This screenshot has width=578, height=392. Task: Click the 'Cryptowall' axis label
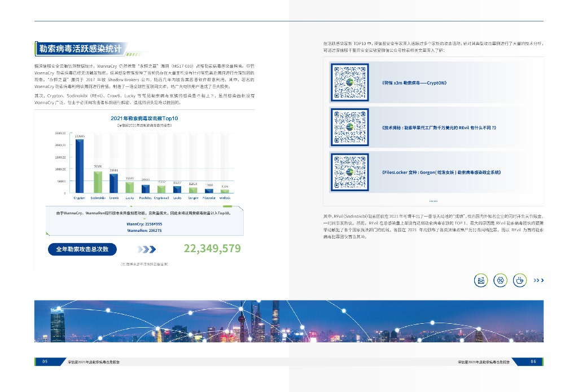tap(161, 198)
